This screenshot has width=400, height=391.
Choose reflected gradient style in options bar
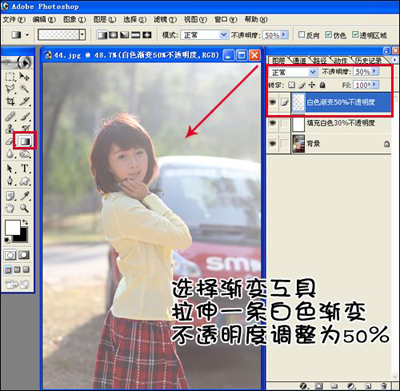(136, 35)
